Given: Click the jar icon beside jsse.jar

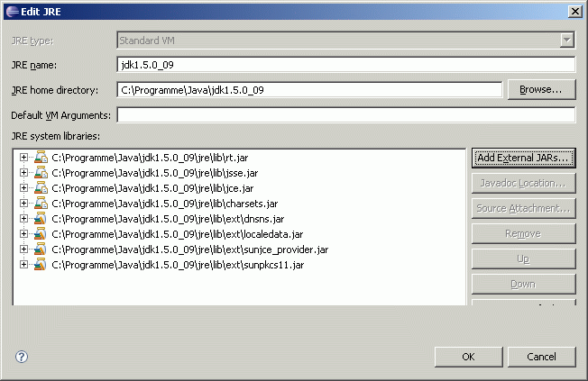Looking at the screenshot, I should (40, 173).
